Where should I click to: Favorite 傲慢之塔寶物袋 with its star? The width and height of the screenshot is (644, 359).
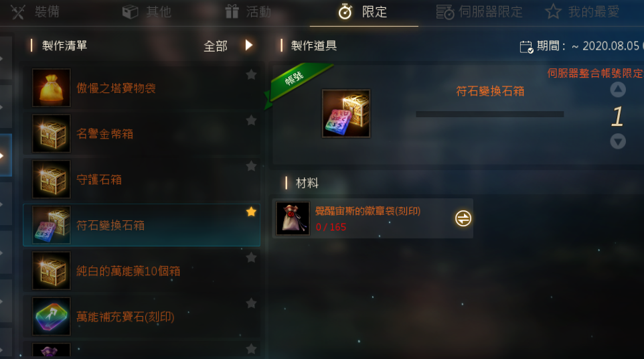point(251,74)
